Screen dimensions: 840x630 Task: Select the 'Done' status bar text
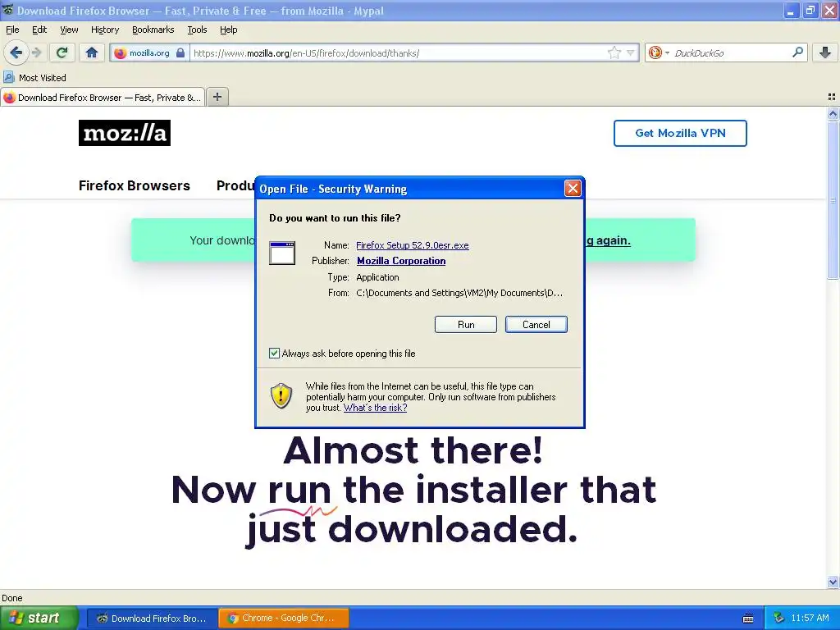coord(12,598)
